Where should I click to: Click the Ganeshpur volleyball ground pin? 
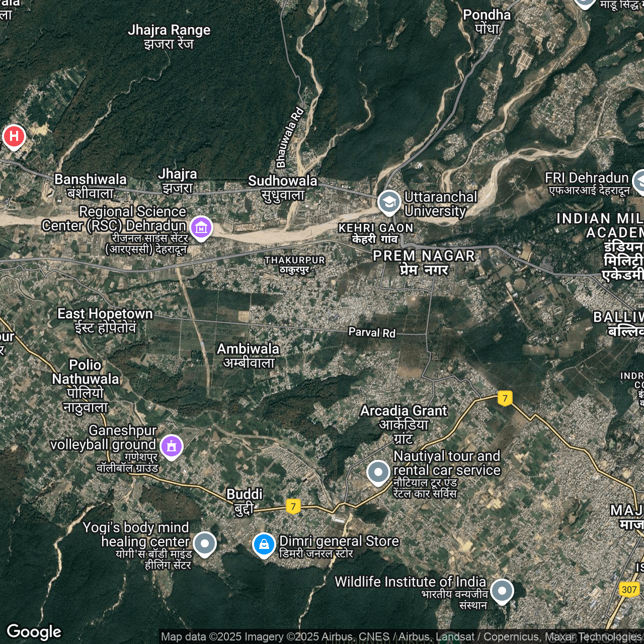pos(172,446)
